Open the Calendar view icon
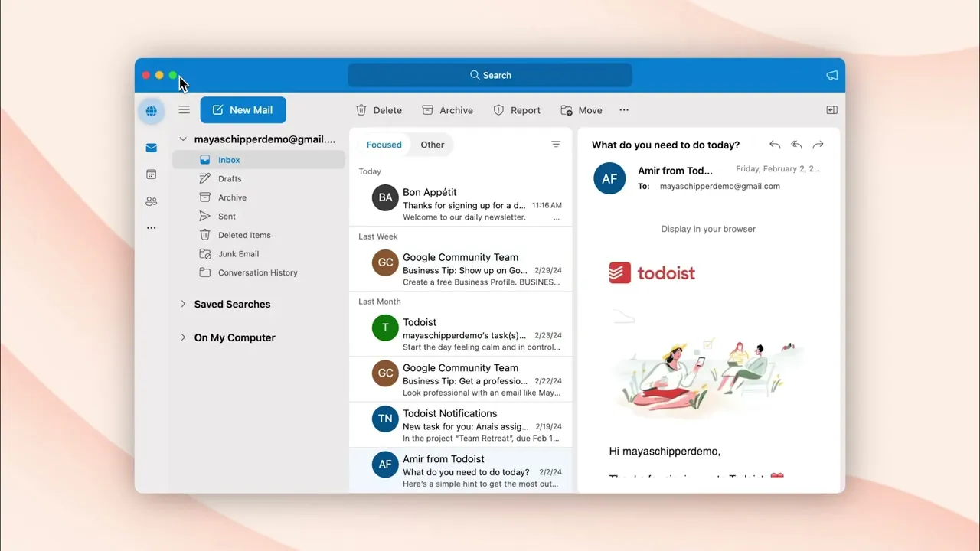 click(x=151, y=174)
